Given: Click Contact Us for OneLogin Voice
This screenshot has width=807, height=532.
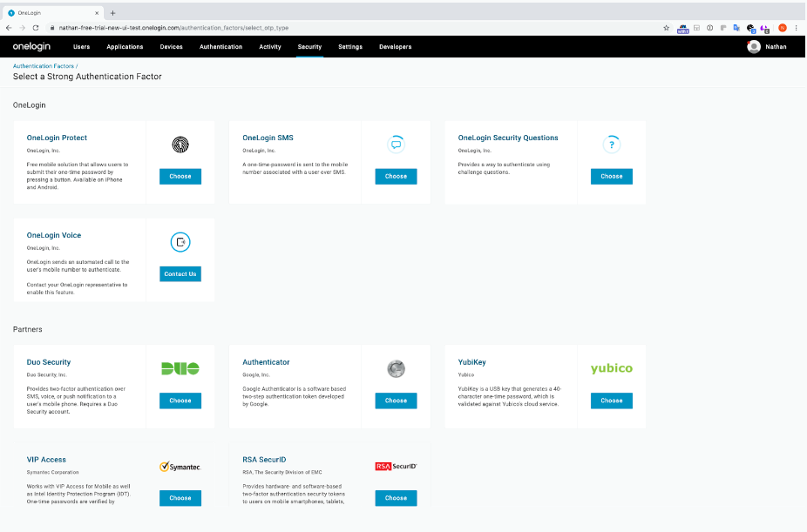Looking at the screenshot, I should pyautogui.click(x=180, y=274).
